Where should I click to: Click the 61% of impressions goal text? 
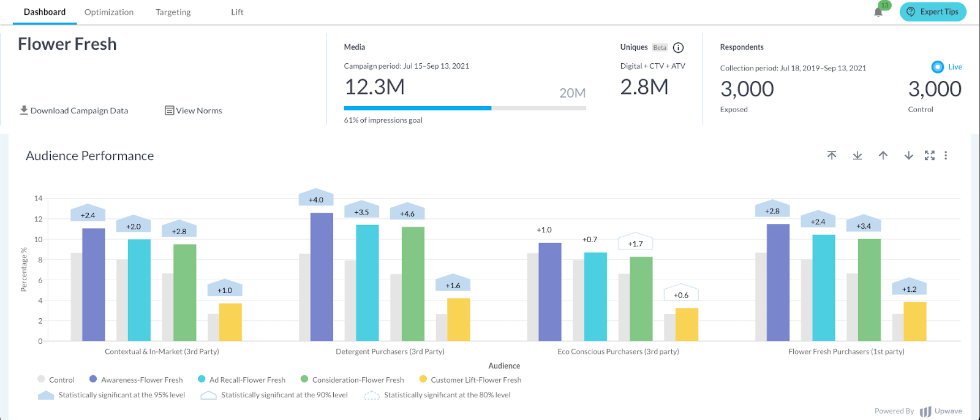pyautogui.click(x=383, y=120)
